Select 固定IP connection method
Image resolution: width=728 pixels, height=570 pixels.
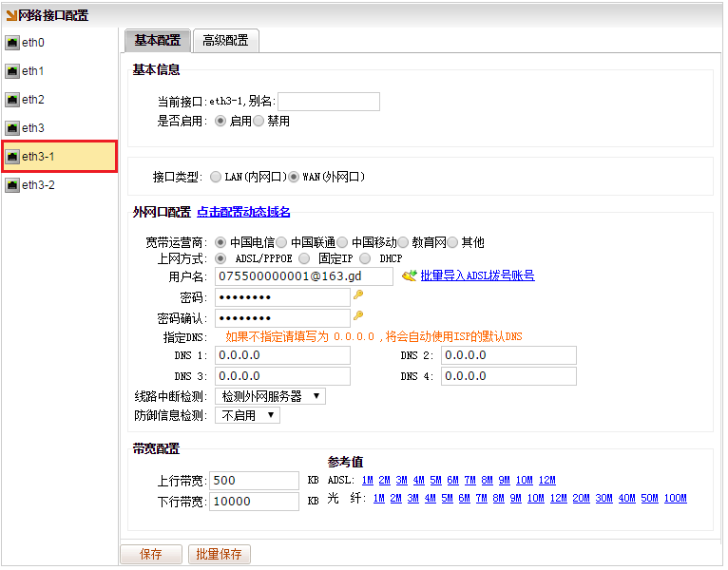[x=304, y=257]
